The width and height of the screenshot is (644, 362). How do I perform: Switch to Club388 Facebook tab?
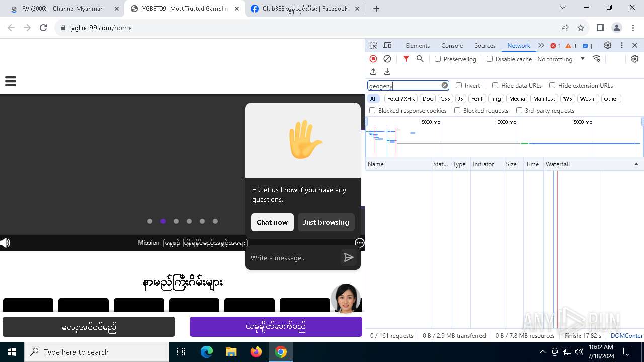pos(305,9)
